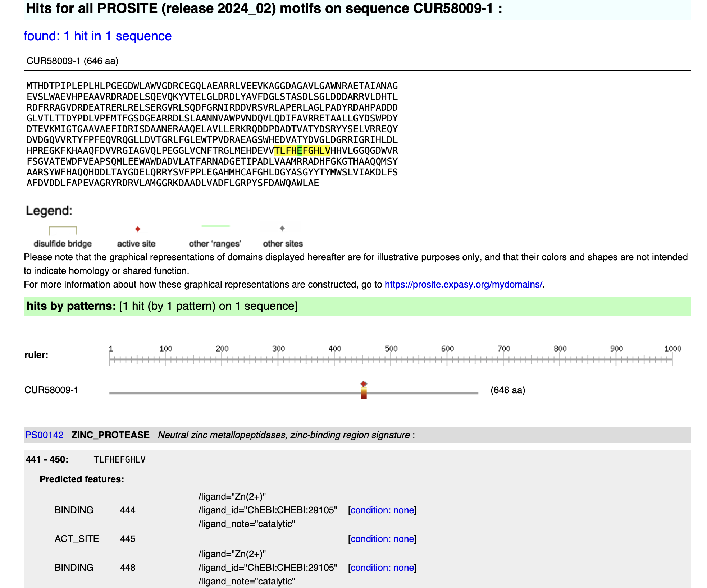The height and width of the screenshot is (588, 707).
Task: Click the CUR58009-1 gray sequence bar
Action: (x=294, y=393)
